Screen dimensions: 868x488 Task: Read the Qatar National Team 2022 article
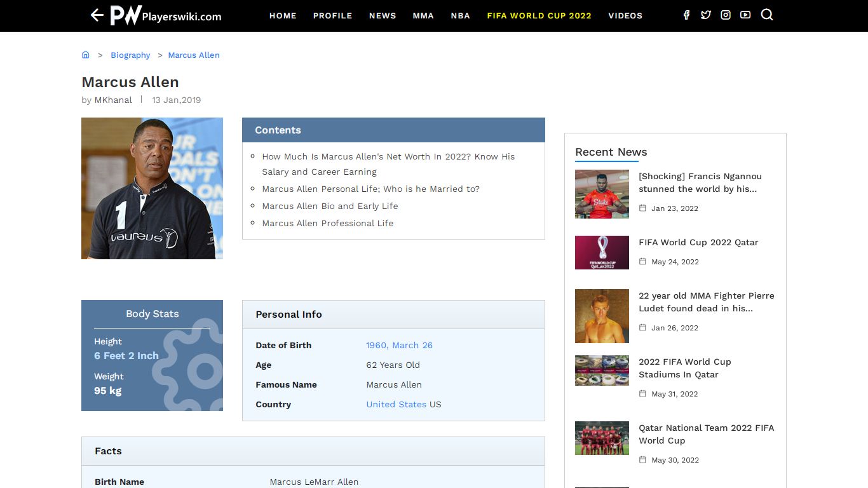point(707,434)
